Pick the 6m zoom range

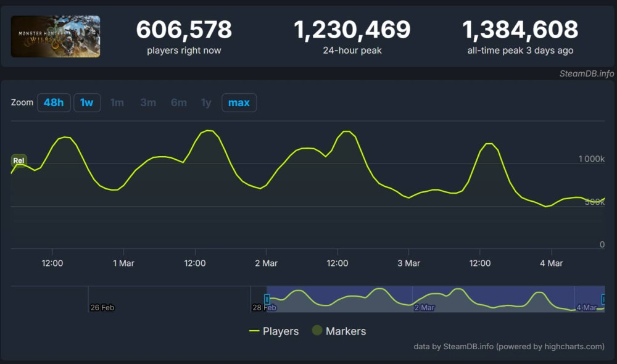pyautogui.click(x=179, y=102)
